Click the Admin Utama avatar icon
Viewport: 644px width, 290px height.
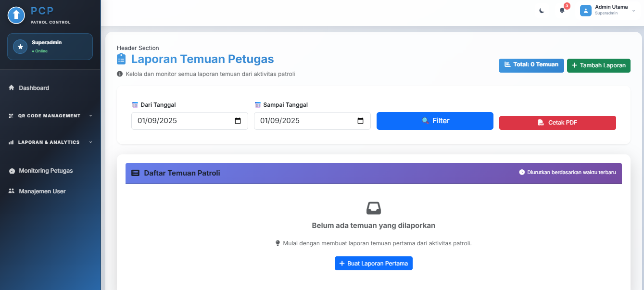pos(585,11)
